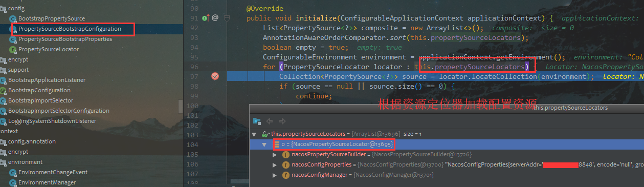This screenshot has height=187, width=644.
Task: Click the package icon of config.annotation
Action: coord(3,141)
